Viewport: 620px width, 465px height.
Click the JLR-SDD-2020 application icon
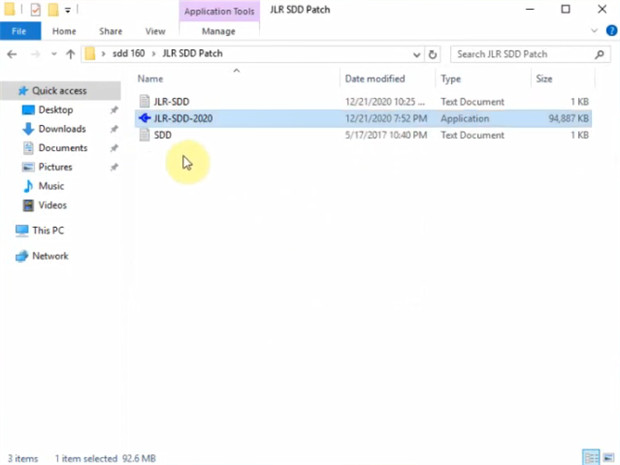pyautogui.click(x=145, y=118)
